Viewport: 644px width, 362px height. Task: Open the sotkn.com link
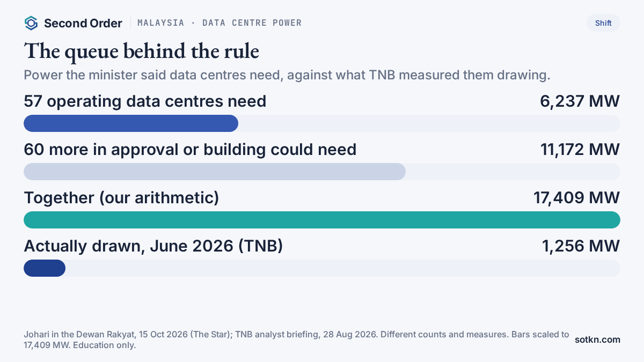coord(597,339)
